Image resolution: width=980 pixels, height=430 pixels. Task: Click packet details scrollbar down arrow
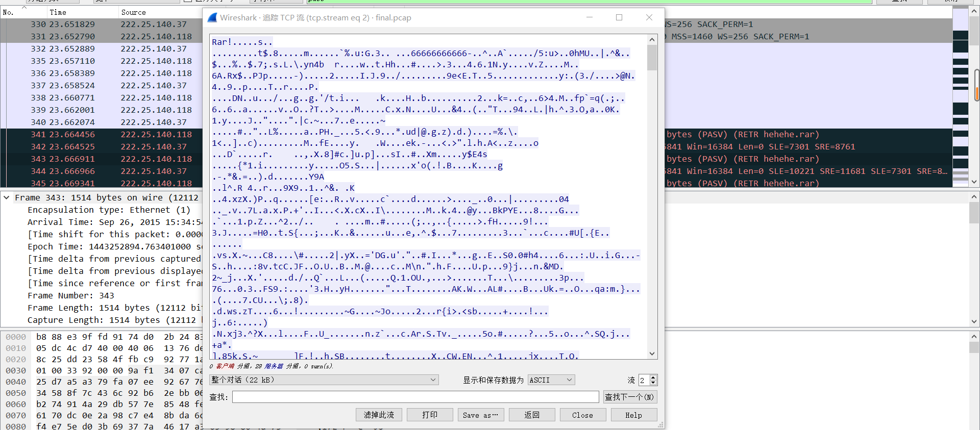pos(974,322)
